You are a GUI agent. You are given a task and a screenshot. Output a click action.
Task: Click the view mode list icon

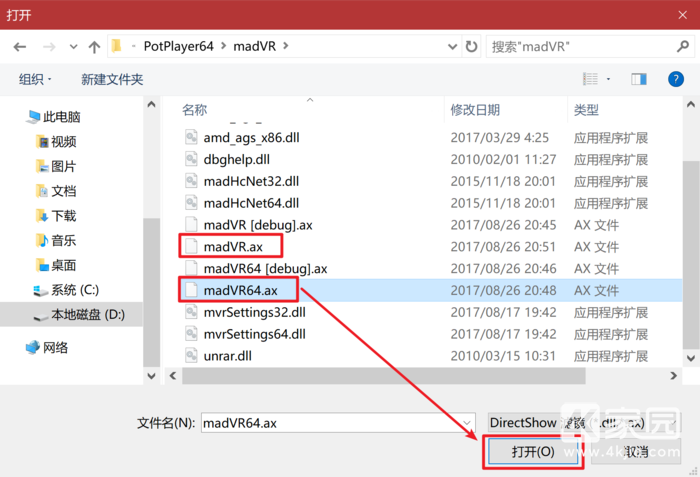(589, 79)
